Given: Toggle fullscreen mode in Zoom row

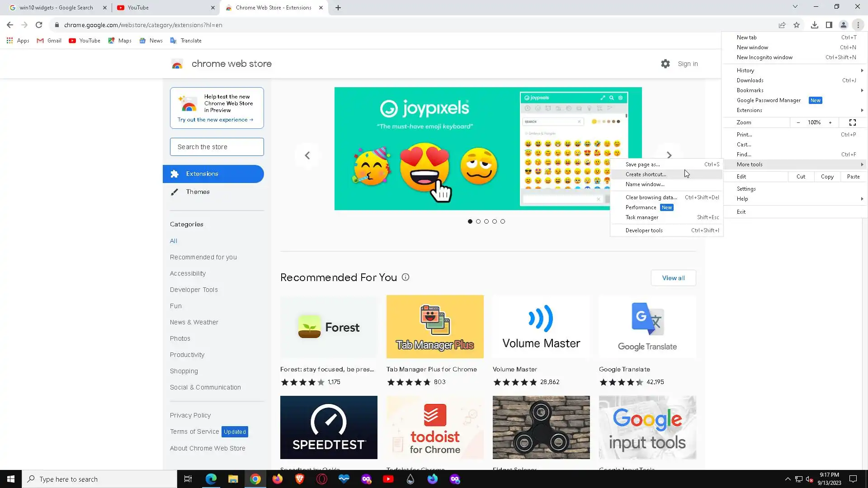Looking at the screenshot, I should tap(852, 122).
